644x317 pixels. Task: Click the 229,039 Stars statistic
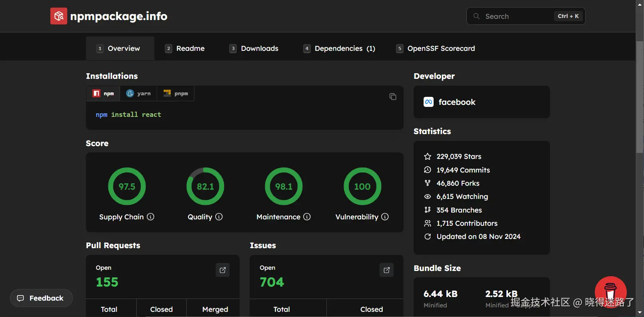(x=459, y=156)
